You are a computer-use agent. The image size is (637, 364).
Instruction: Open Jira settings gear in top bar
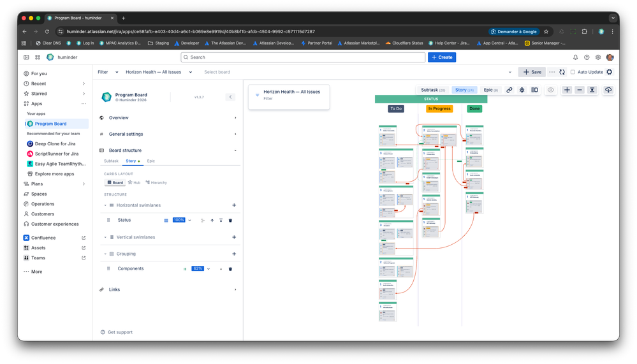point(598,57)
